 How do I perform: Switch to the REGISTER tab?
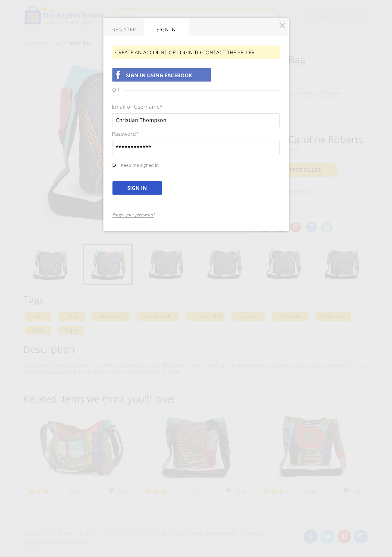point(124,30)
